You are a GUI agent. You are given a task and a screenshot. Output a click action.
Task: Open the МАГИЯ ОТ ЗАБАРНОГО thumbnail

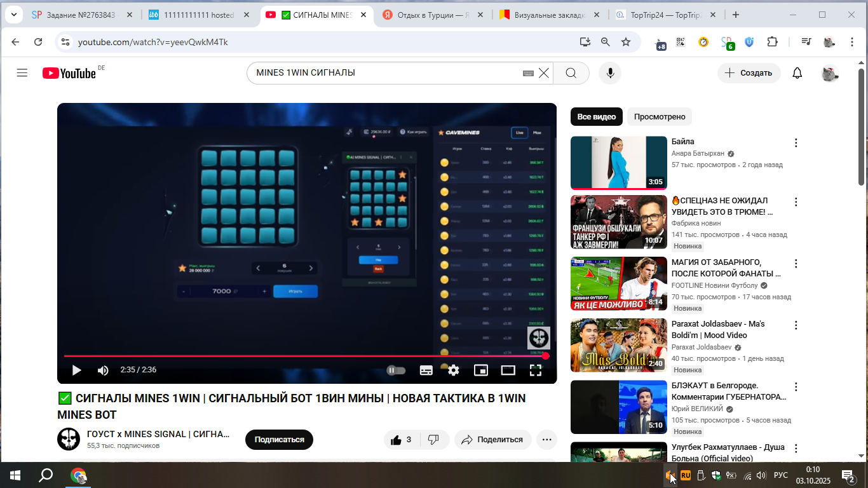coord(619,283)
